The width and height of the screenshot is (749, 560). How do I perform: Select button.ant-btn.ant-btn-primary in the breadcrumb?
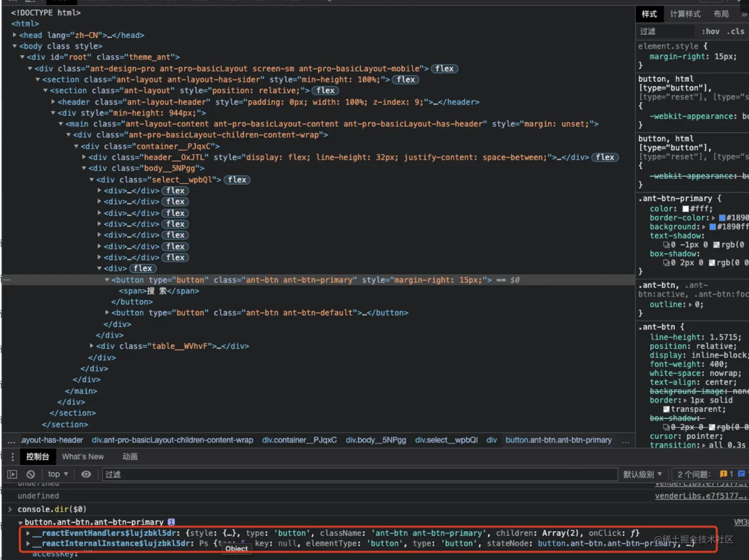(x=558, y=440)
